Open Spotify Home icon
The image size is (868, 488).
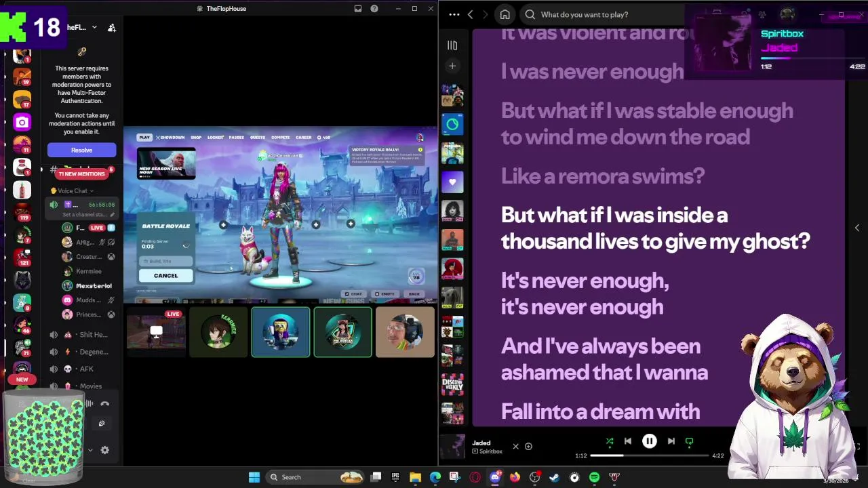pos(505,14)
